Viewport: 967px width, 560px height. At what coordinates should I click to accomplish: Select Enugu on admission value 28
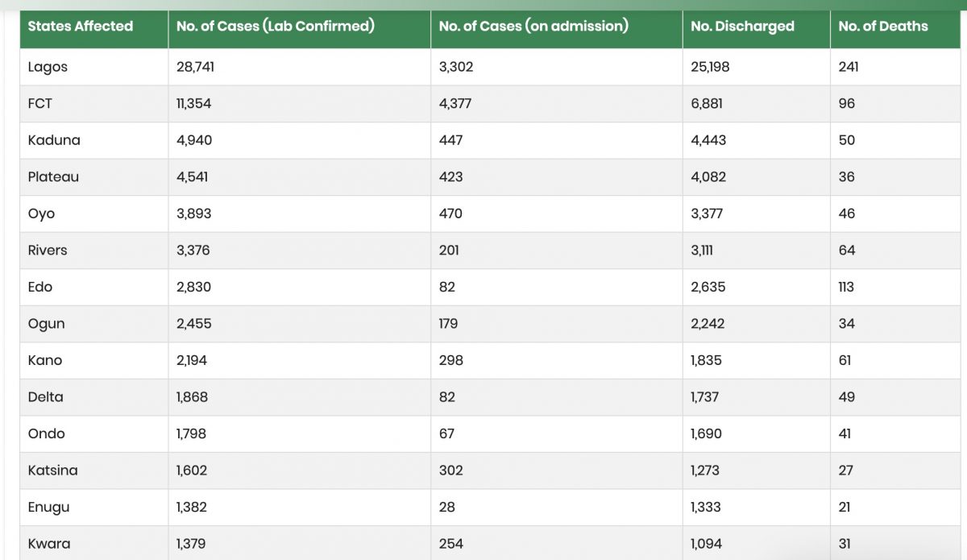click(x=447, y=507)
